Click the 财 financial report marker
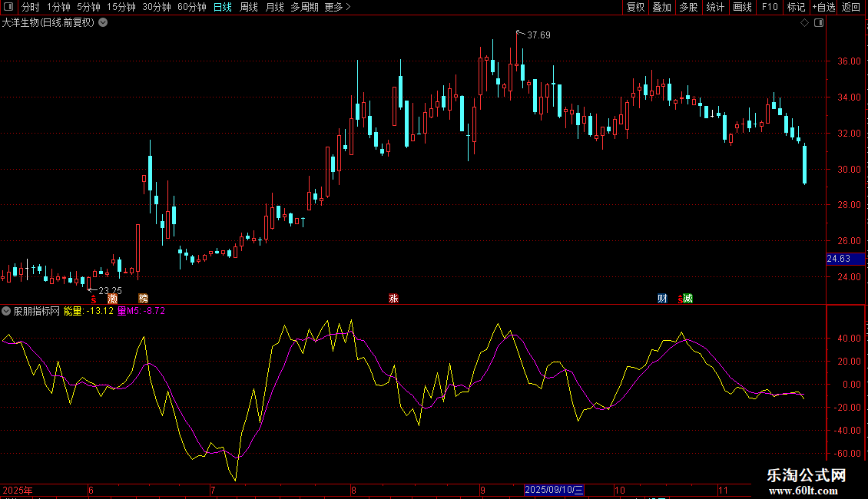868x499 pixels. click(x=662, y=299)
